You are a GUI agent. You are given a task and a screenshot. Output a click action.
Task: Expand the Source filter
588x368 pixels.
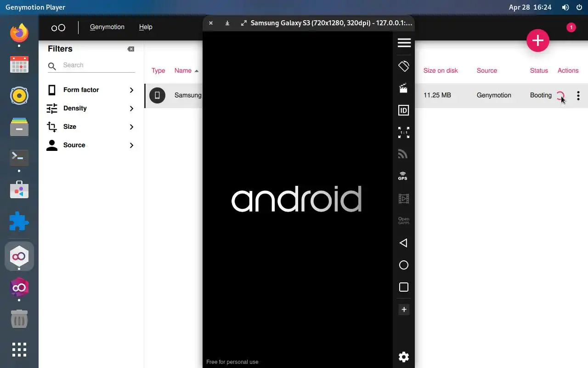click(x=91, y=145)
